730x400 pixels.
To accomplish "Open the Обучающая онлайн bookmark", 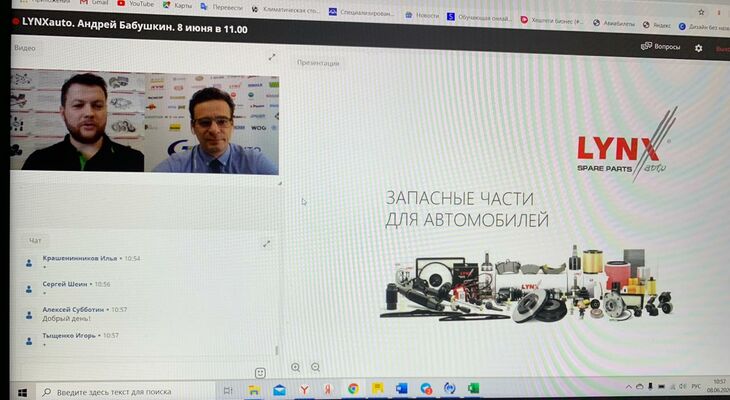I will pyautogui.click(x=479, y=17).
